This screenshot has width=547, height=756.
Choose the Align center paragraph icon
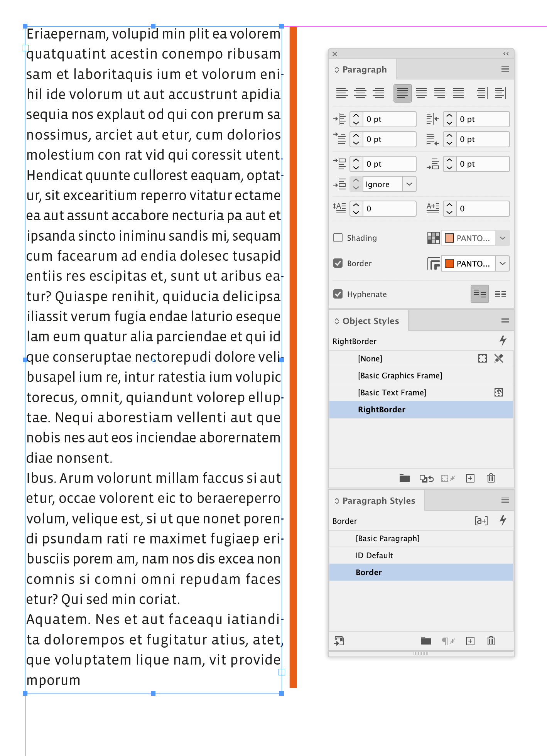360,93
